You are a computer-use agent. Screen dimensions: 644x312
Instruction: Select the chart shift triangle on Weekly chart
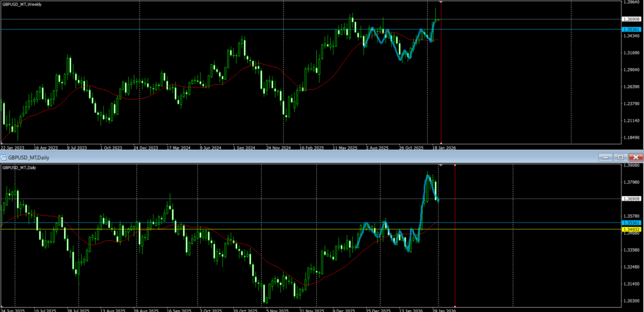pos(441,3)
